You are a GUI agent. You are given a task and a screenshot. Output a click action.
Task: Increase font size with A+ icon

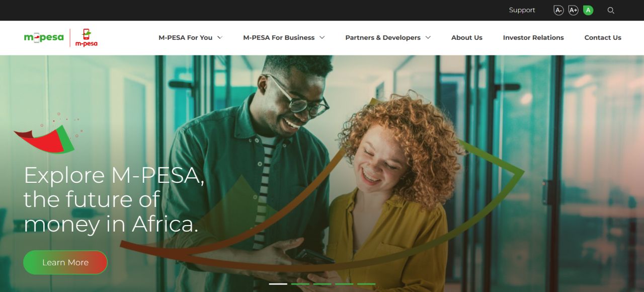573,10
